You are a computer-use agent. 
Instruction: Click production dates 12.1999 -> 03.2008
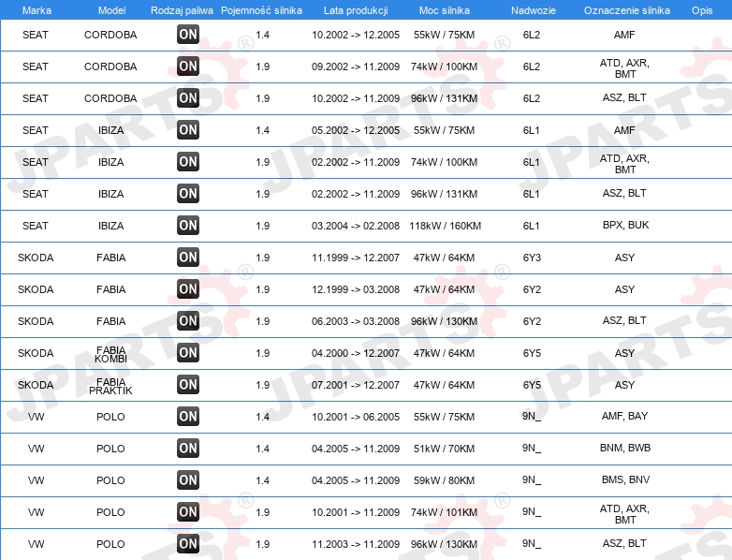tap(356, 289)
